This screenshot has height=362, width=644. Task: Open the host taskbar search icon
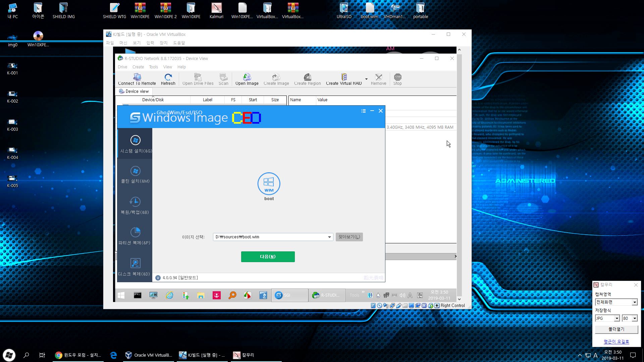pos(26,355)
